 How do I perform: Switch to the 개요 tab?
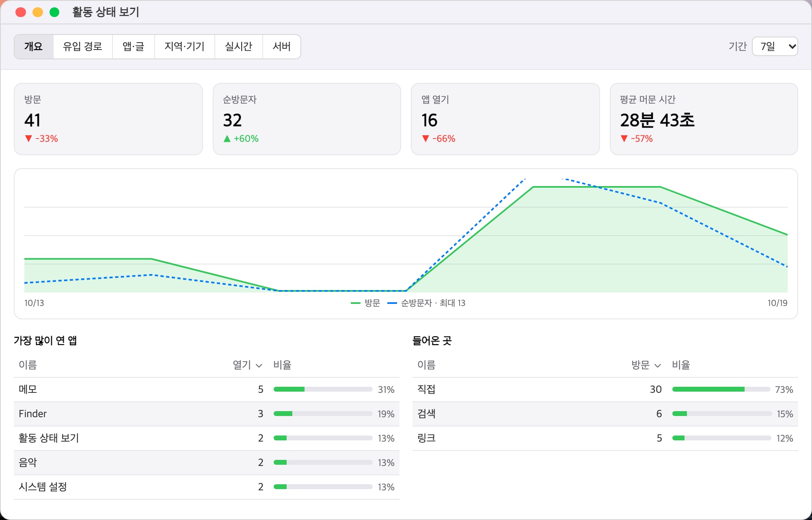34,47
